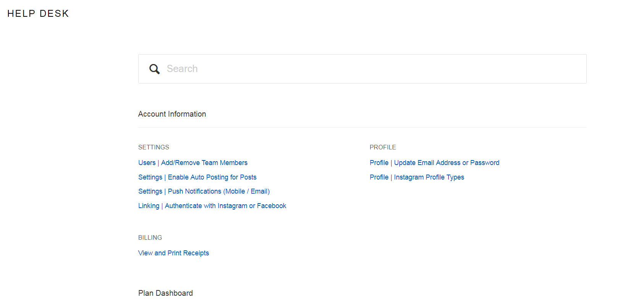This screenshot has height=303, width=644.
Task: Open Authenticate with Instagram or Facebook link
Action: coord(225,206)
